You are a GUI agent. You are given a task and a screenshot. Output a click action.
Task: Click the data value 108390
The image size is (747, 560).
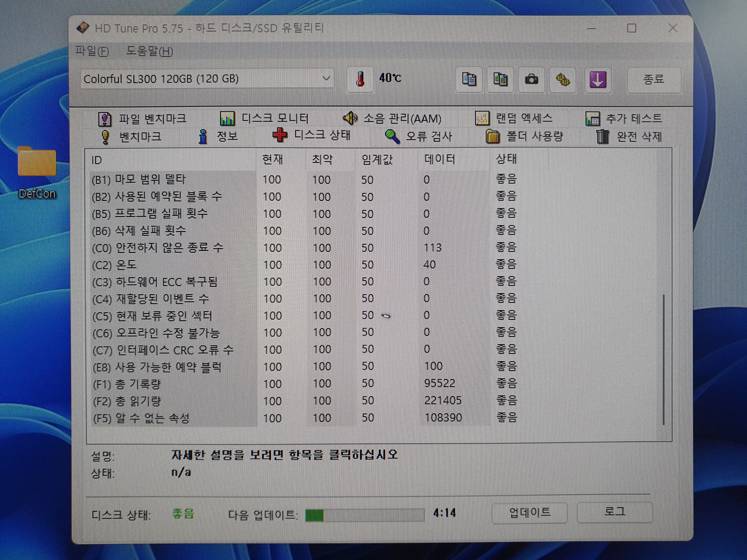(443, 418)
